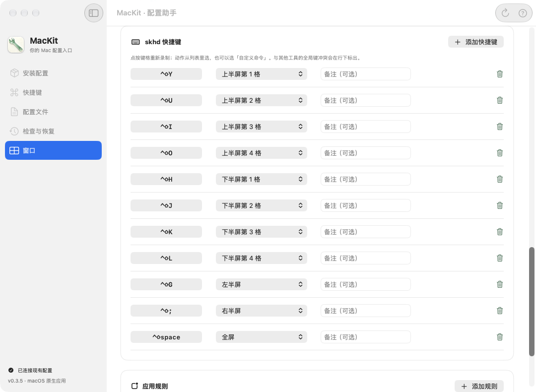536x392 pixels.
Task: Focus the note field for ^⇧G row
Action: (365, 285)
